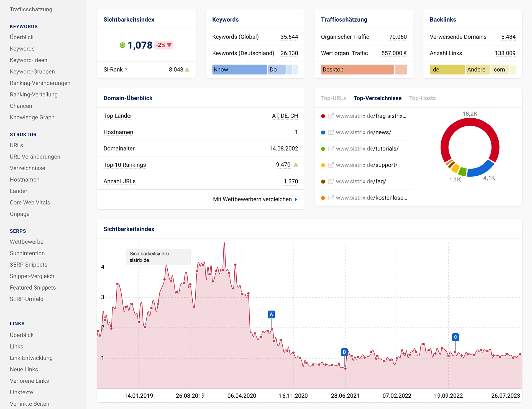The height and width of the screenshot is (409, 532).
Task: Click arrow next to Mit Wettbewerbern vergleichen
Action: 296,200
